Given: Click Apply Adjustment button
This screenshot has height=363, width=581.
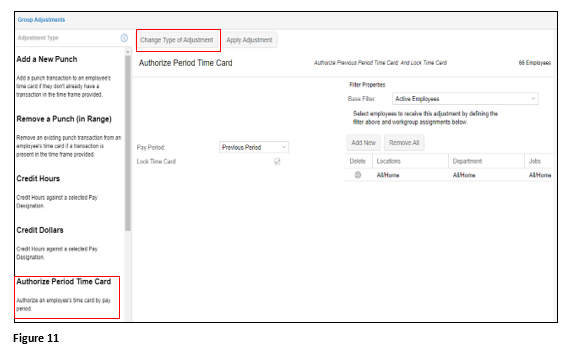Looking at the screenshot, I should [249, 40].
